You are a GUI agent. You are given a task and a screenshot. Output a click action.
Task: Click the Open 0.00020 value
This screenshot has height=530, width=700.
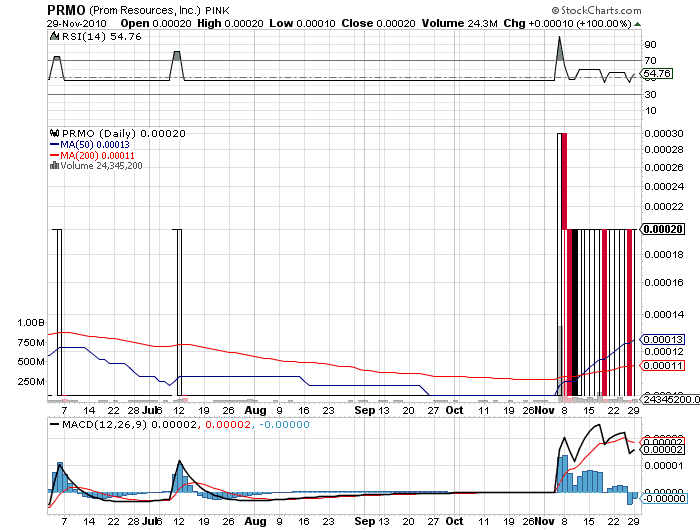[156, 23]
